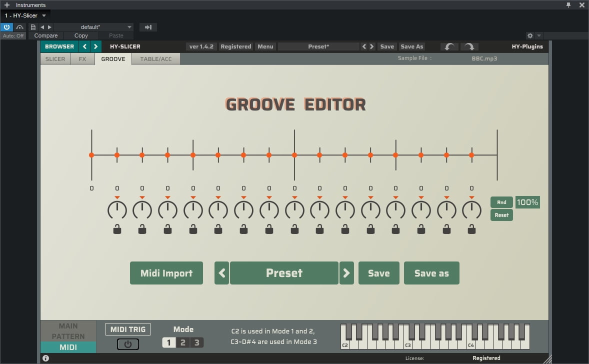Switch to the FX tab
Screen dimensions: 589x364
click(x=82, y=58)
